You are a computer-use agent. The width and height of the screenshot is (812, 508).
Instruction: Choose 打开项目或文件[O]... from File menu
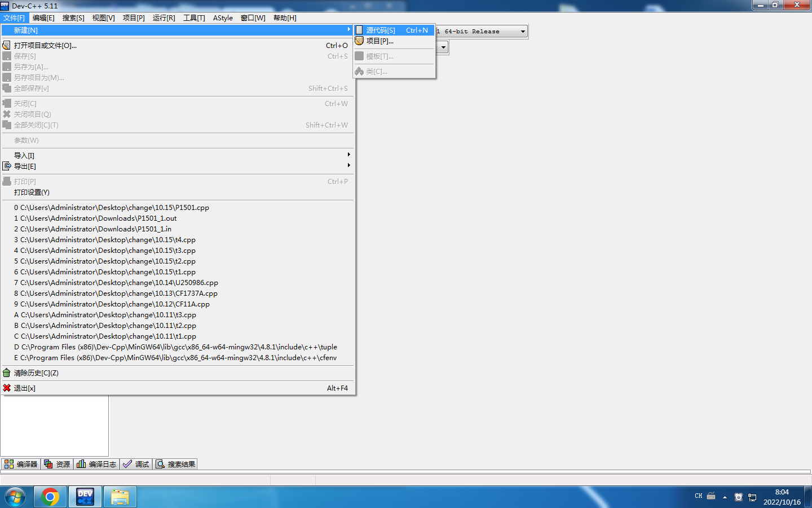(177, 46)
